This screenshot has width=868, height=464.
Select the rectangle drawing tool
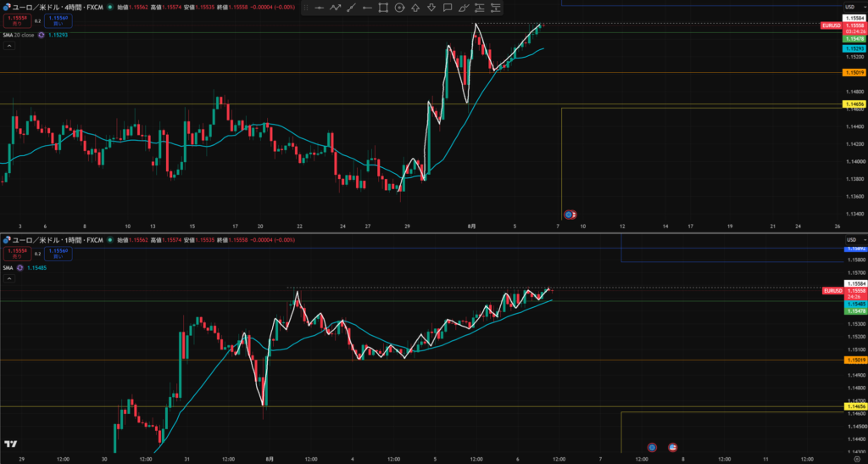(x=383, y=8)
